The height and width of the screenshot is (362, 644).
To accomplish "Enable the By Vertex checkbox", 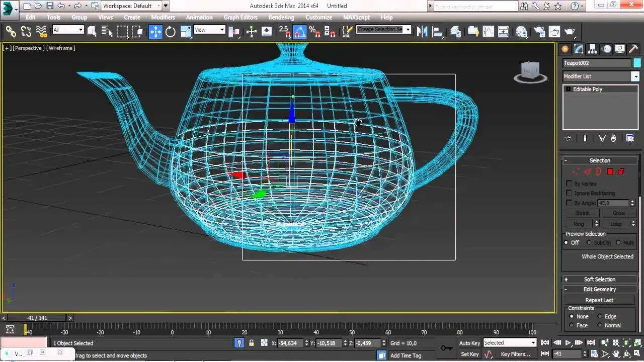I will [569, 183].
